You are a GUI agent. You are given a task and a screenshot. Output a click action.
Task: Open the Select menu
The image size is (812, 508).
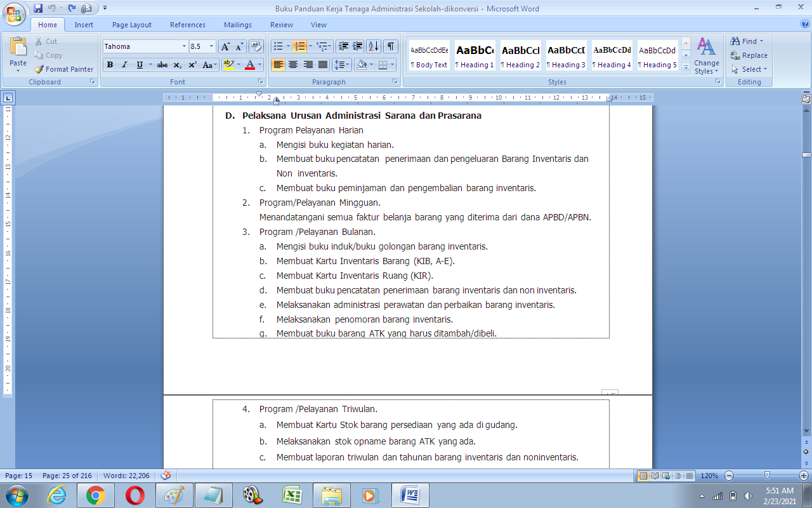pos(750,69)
